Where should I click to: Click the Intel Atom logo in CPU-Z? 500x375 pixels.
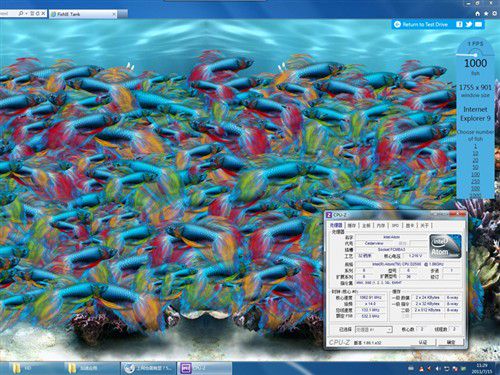point(445,246)
